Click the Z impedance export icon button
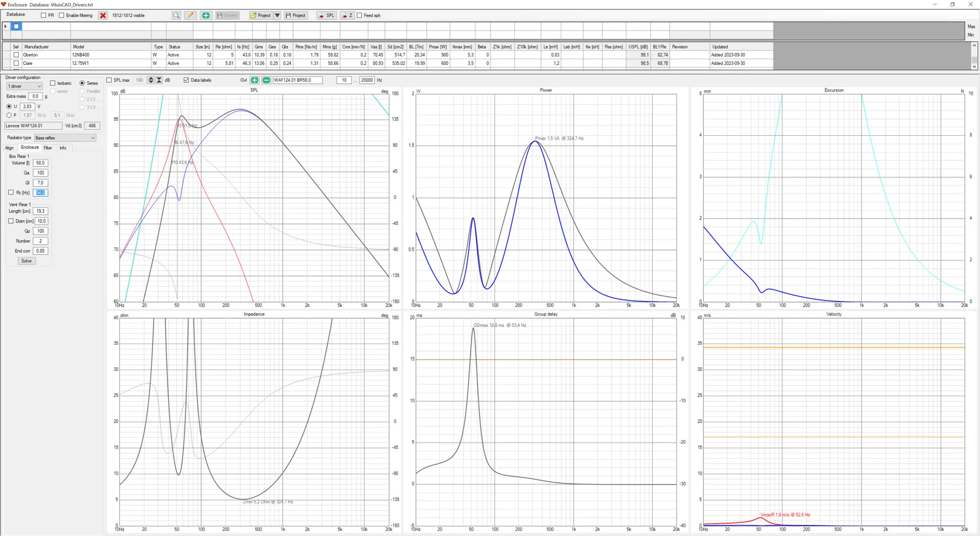The width and height of the screenshot is (980, 536). (x=347, y=15)
